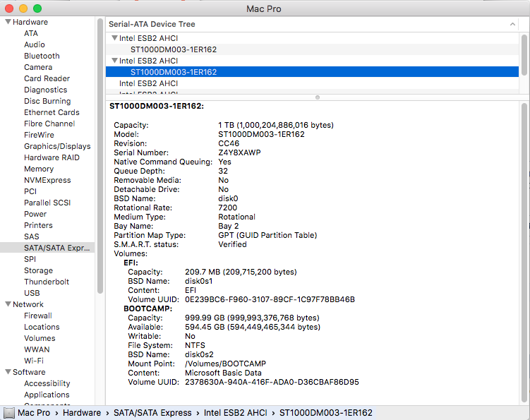
Task: Select Hardware RAID in the sidebar
Action: click(52, 157)
